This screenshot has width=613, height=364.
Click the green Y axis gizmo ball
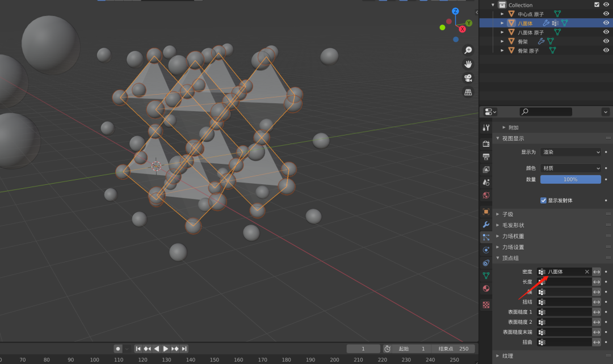[468, 23]
